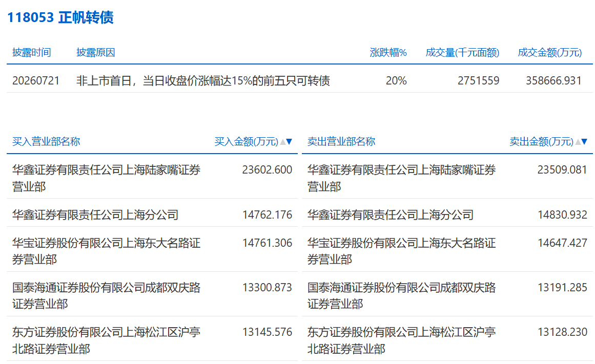This screenshot has height=364, width=595.
Task: Click the 披露时间 column header
Action: (31, 52)
